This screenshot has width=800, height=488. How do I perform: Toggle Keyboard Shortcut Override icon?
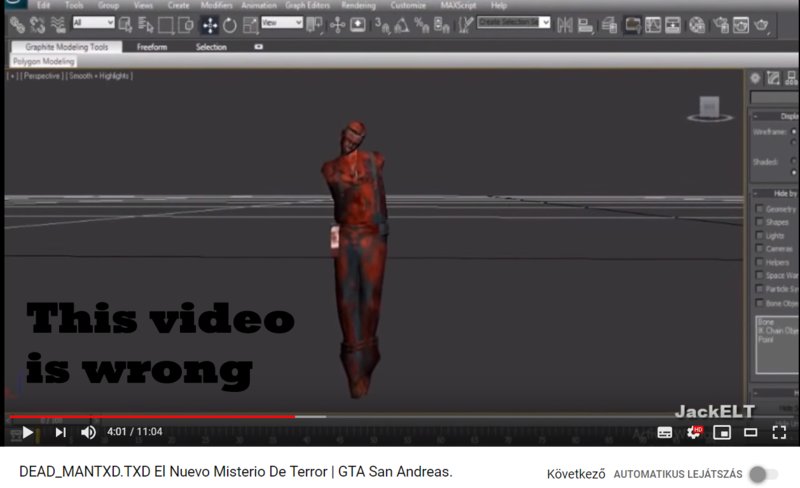[357, 25]
